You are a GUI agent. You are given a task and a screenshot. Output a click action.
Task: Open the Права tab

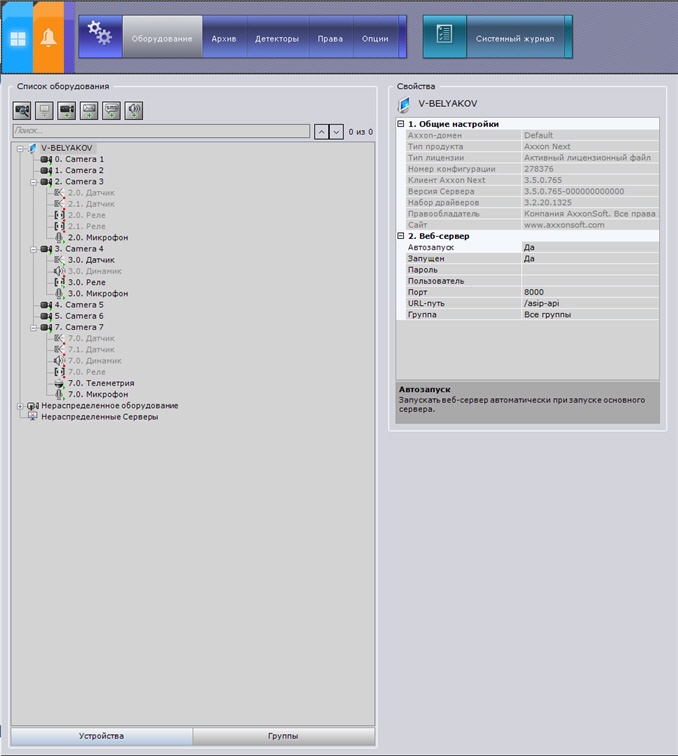click(x=329, y=39)
